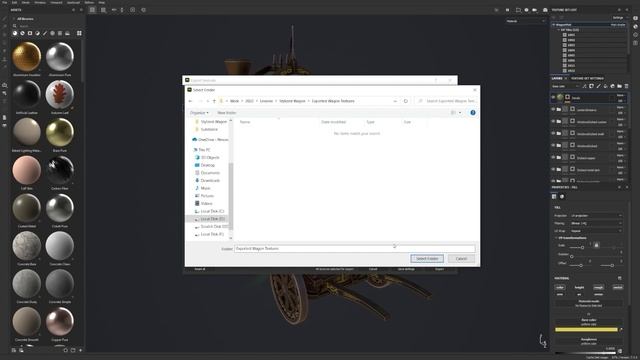
Task: Click the Folder name input field
Action: click(x=354, y=248)
